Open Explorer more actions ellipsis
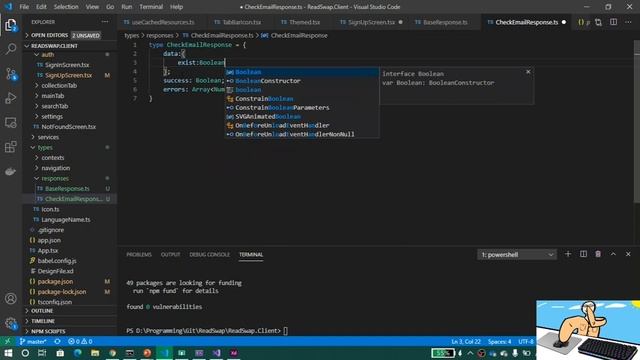 pos(105,22)
